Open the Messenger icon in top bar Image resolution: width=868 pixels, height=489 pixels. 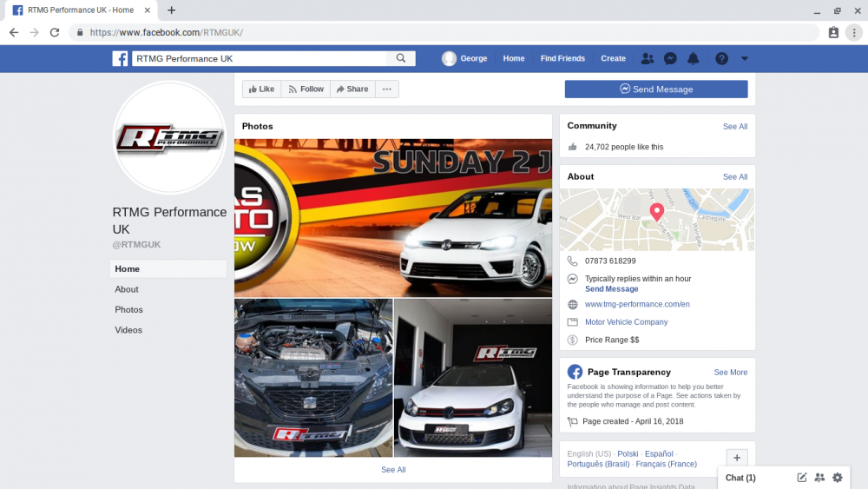(670, 58)
